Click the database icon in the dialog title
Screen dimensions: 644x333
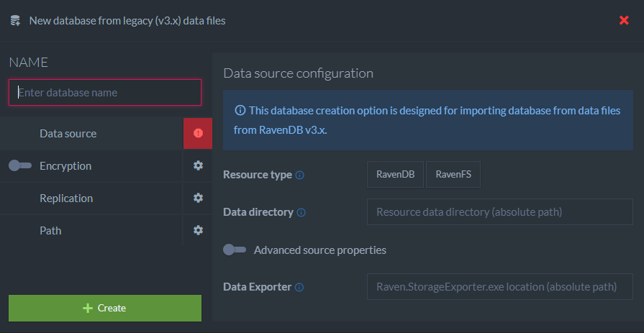pyautogui.click(x=15, y=21)
